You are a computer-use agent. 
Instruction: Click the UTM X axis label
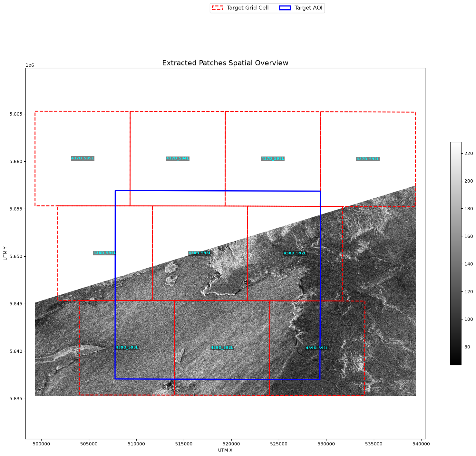coord(225,450)
